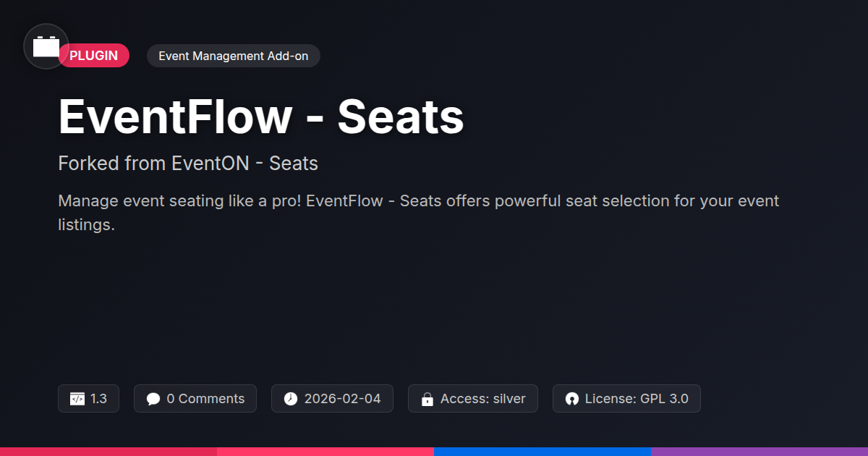868x456 pixels.
Task: Click the open-source icon beside License
Action: coord(571,399)
